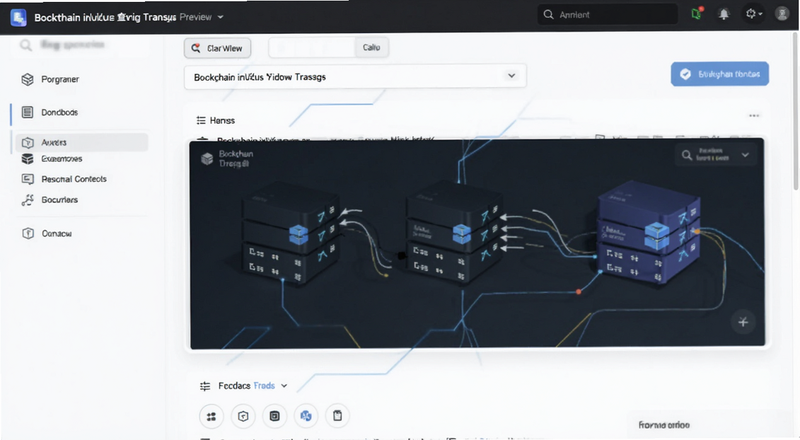Screen dimensions: 800x440
Task: Click the user avatar icon
Action: pos(782,14)
